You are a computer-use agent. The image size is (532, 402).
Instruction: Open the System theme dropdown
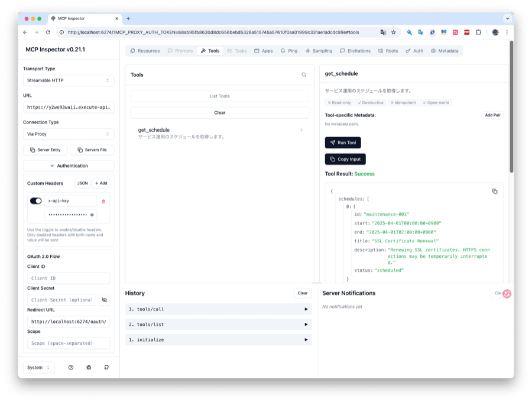click(x=38, y=367)
